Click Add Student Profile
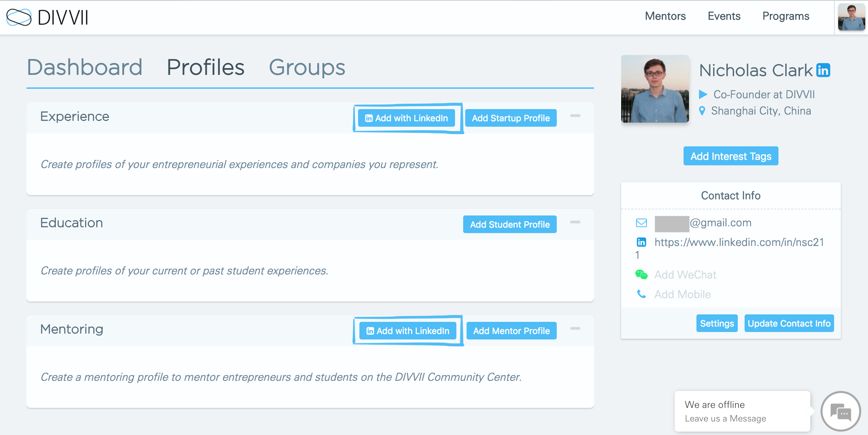The width and height of the screenshot is (868, 435). pos(510,225)
